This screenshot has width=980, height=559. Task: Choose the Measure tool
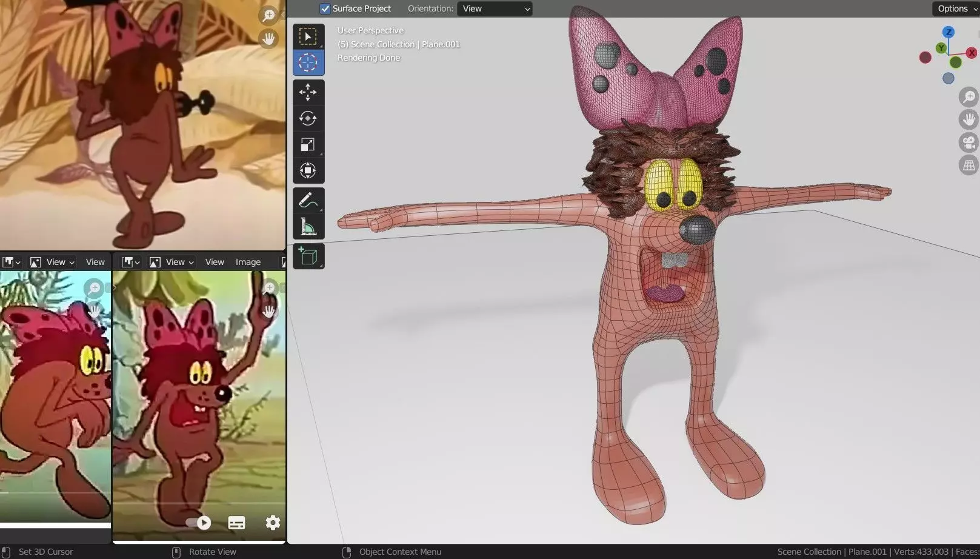pyautogui.click(x=308, y=227)
